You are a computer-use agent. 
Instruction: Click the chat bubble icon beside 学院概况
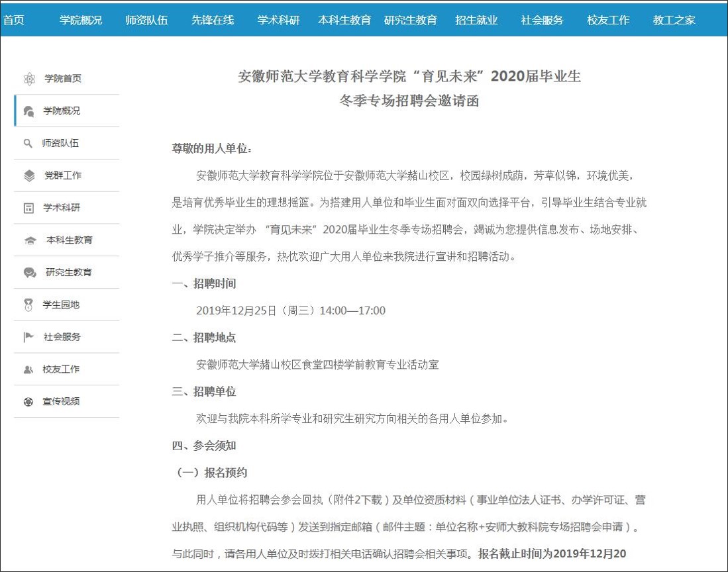(28, 111)
